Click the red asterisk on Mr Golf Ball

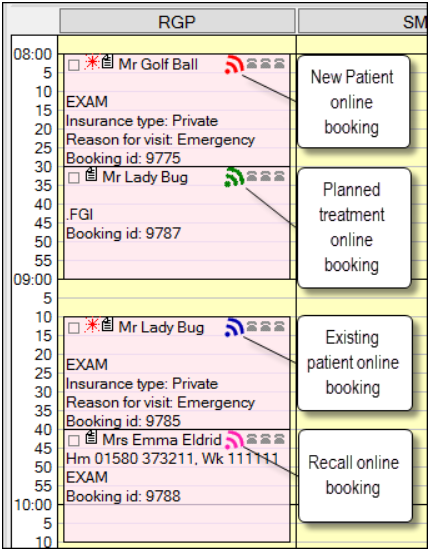93,62
